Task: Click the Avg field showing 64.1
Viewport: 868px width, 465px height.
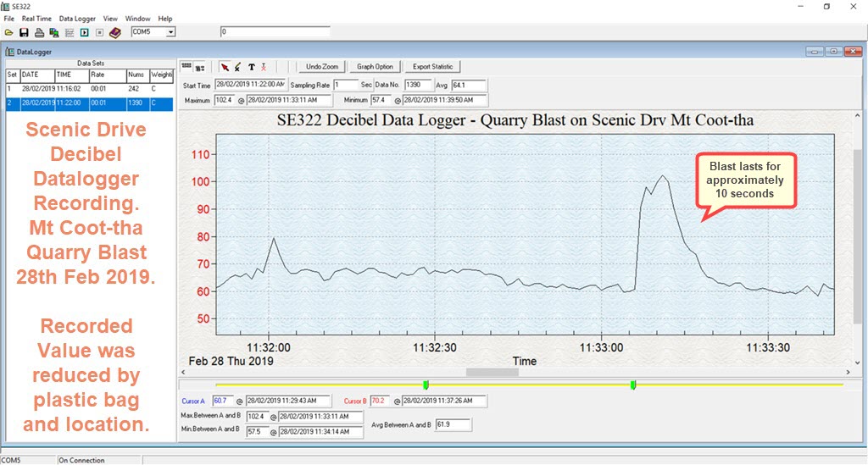Action: tap(469, 85)
